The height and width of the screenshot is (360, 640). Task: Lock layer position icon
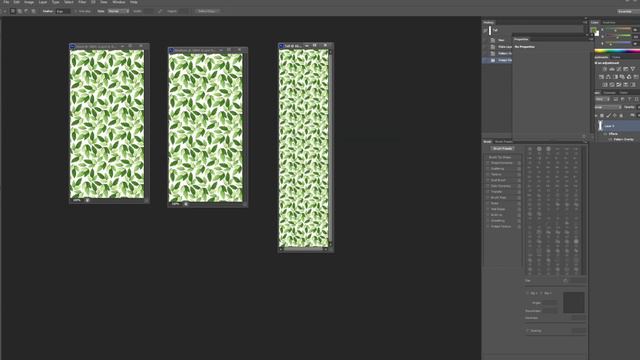(x=615, y=116)
